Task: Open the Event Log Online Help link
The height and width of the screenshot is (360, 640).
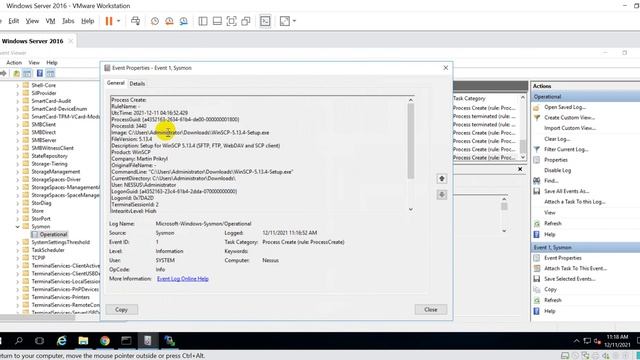Action: [x=182, y=278]
